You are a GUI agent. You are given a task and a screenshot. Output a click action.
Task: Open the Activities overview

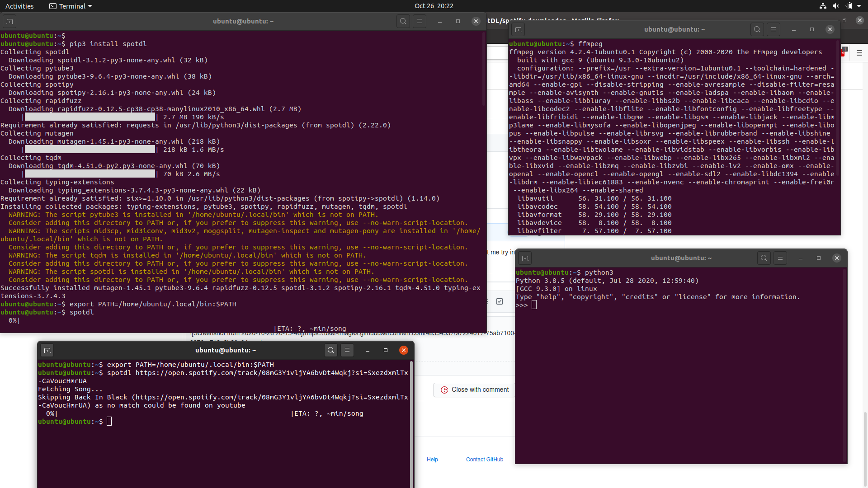click(19, 6)
